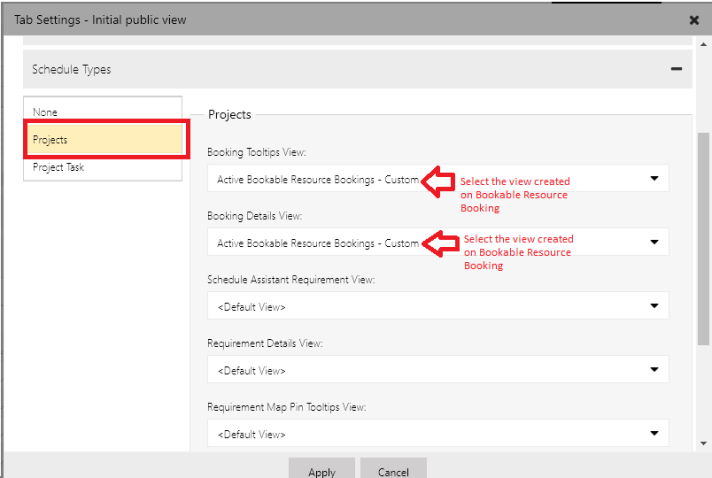Click the scrollbar down arrow
Image resolution: width=712 pixels, height=478 pixels.
point(703,442)
